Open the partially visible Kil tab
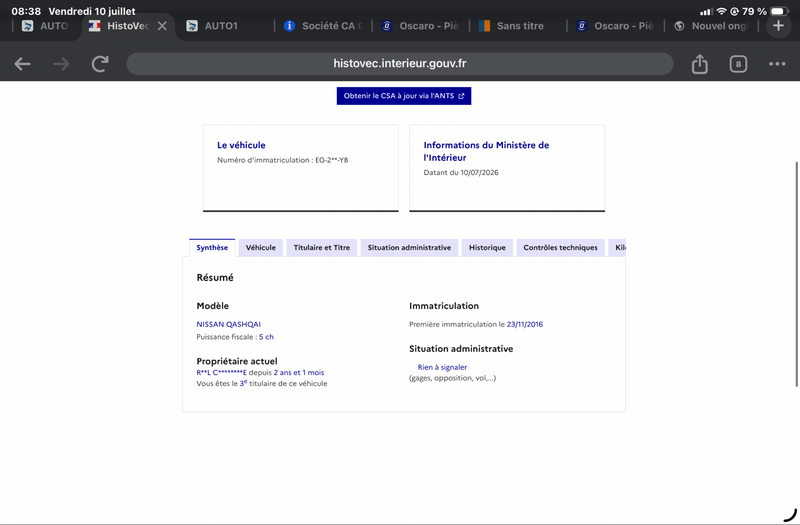Viewport: 800px width, 525px height. (x=619, y=247)
